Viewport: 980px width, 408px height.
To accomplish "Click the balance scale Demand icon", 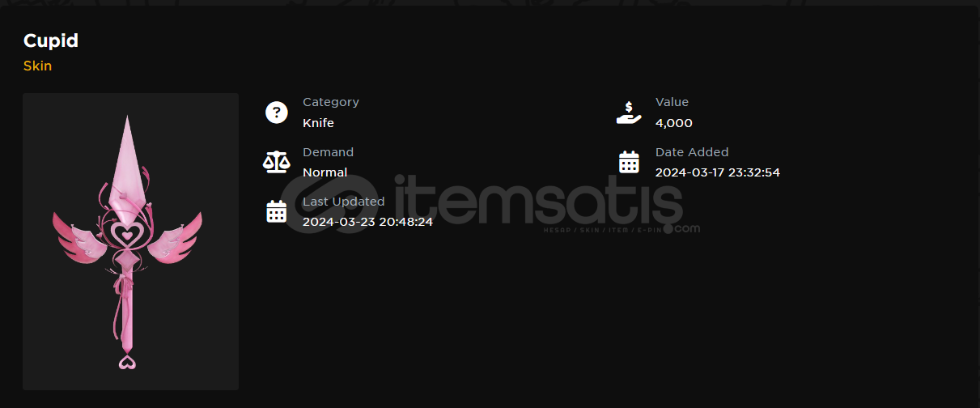I will point(276,162).
